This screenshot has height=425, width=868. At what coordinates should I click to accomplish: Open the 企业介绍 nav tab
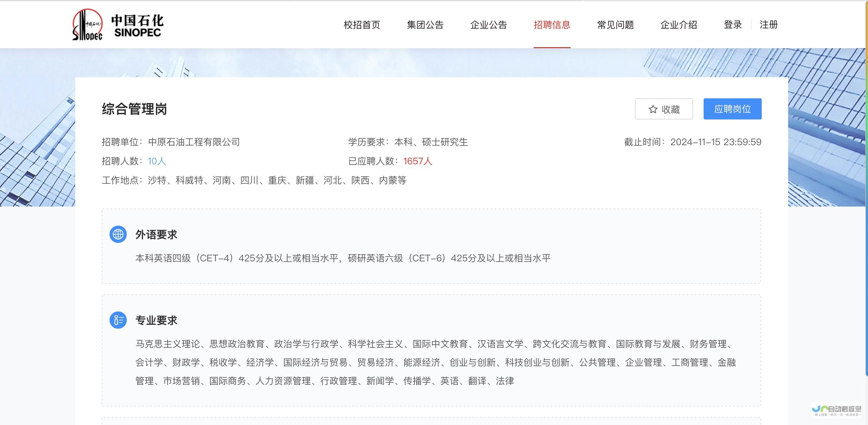(679, 25)
